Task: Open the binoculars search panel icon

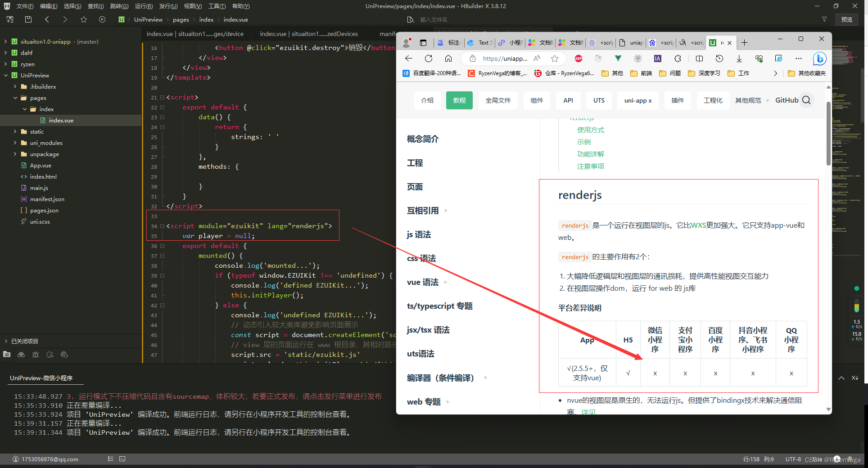Action: click(x=21, y=355)
